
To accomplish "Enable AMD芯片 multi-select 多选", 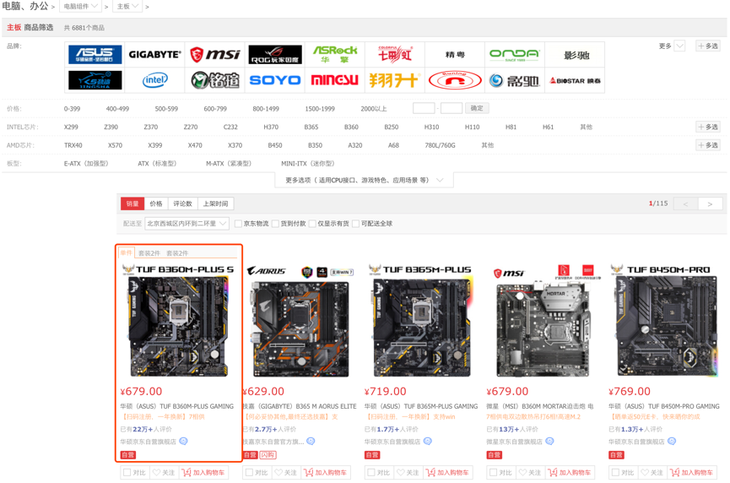I will 708,145.
